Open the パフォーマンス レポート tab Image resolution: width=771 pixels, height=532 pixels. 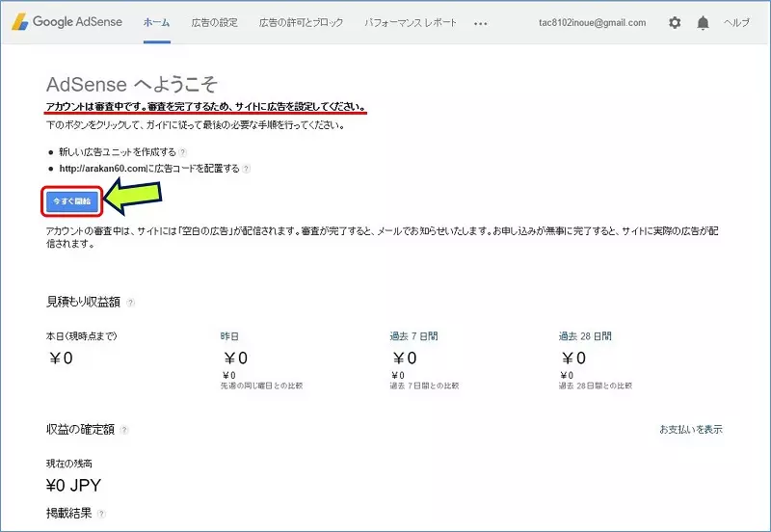411,22
